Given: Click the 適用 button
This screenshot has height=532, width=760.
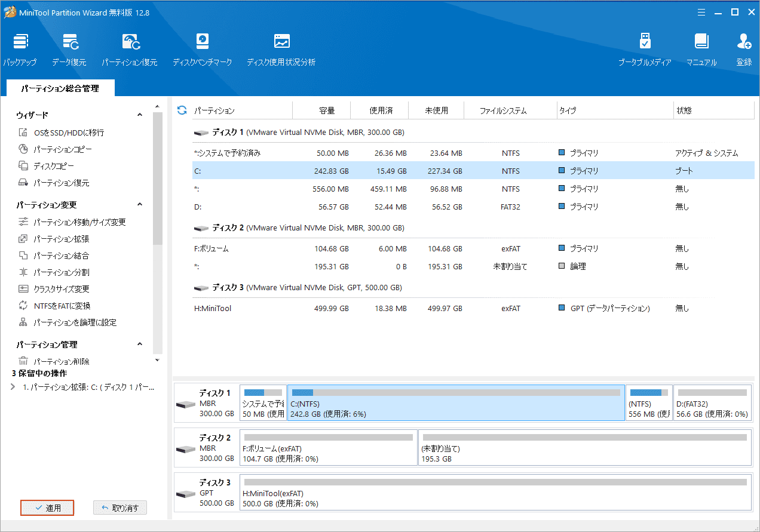Looking at the screenshot, I should 48,508.
